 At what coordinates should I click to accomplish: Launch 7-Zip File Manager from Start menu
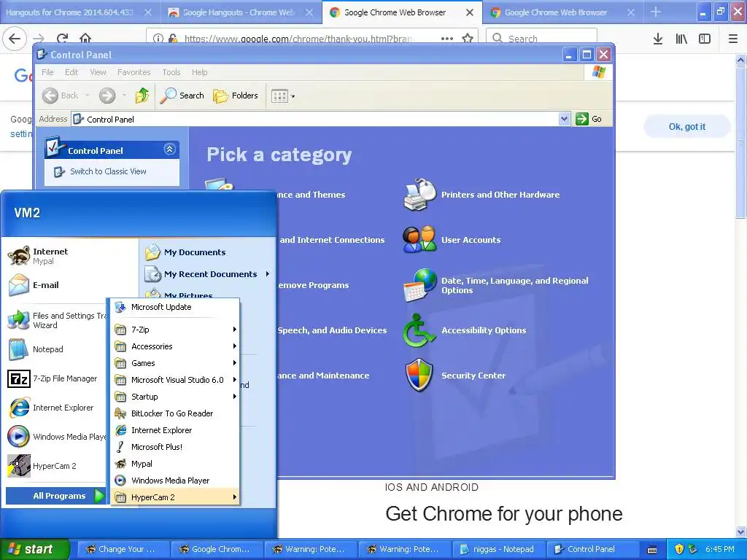56,378
